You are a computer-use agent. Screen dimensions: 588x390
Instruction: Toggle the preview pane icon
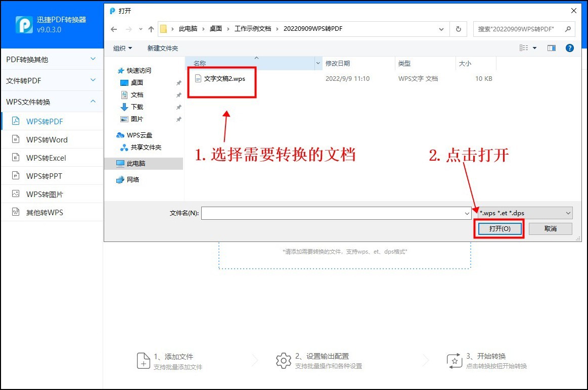click(x=551, y=48)
